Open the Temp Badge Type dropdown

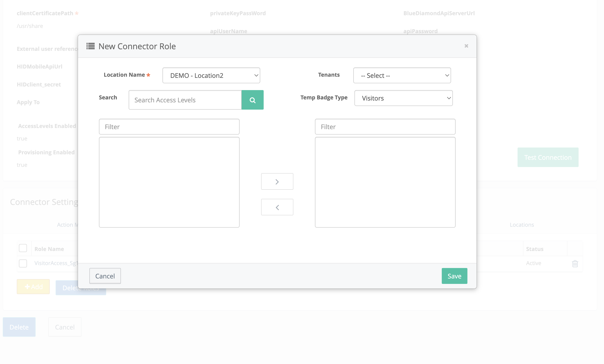[x=403, y=98]
